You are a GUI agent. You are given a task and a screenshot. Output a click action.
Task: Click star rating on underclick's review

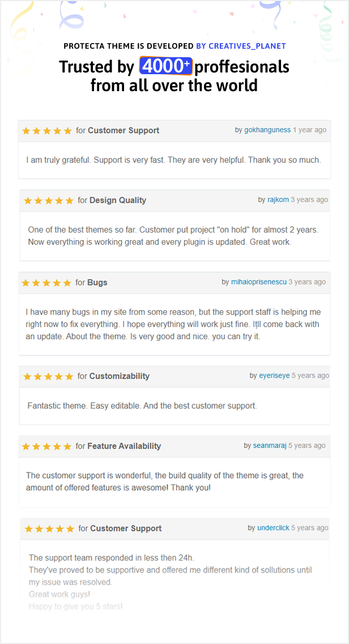49,529
